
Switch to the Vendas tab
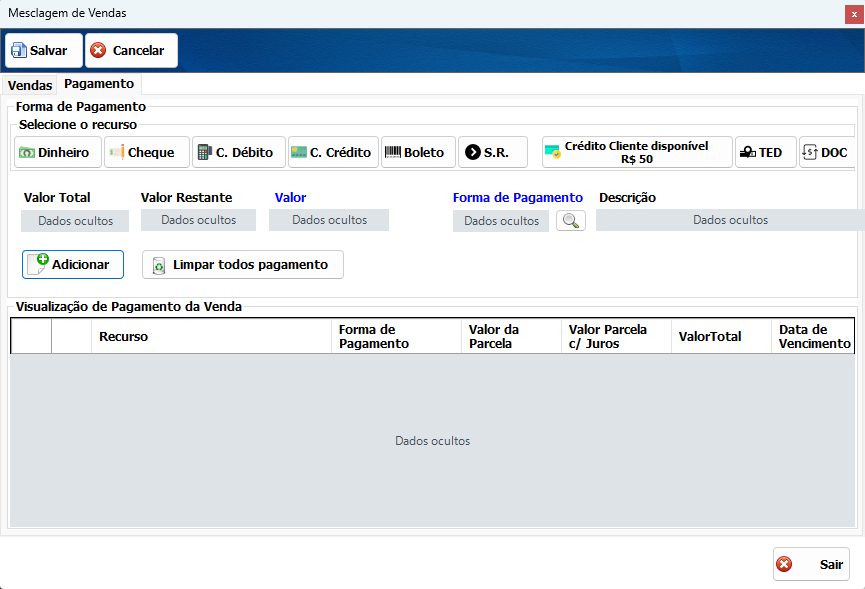click(x=30, y=85)
